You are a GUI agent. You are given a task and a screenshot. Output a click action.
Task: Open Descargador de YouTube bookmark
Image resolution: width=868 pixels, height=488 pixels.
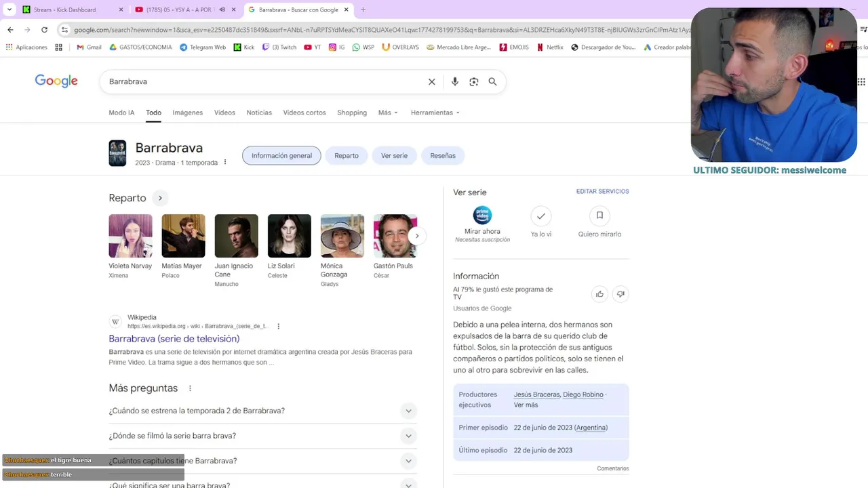click(604, 47)
